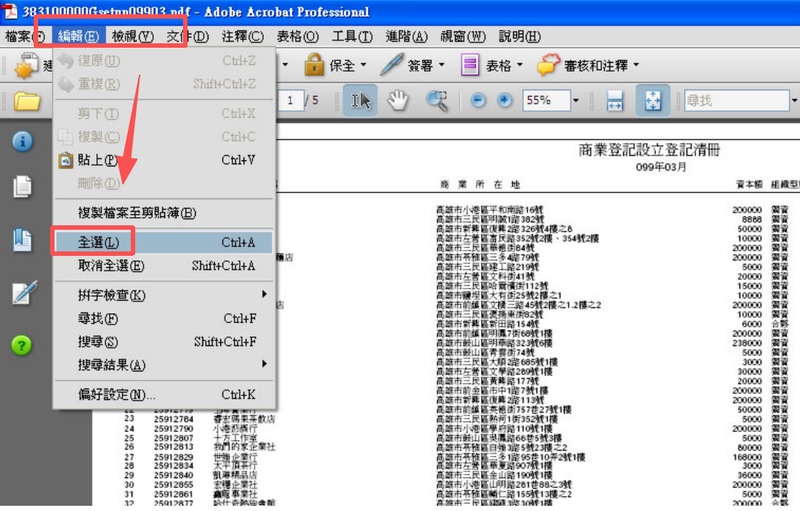The width and height of the screenshot is (800, 511).
Task: Click the zoom-in magnifier tool
Action: 437,100
